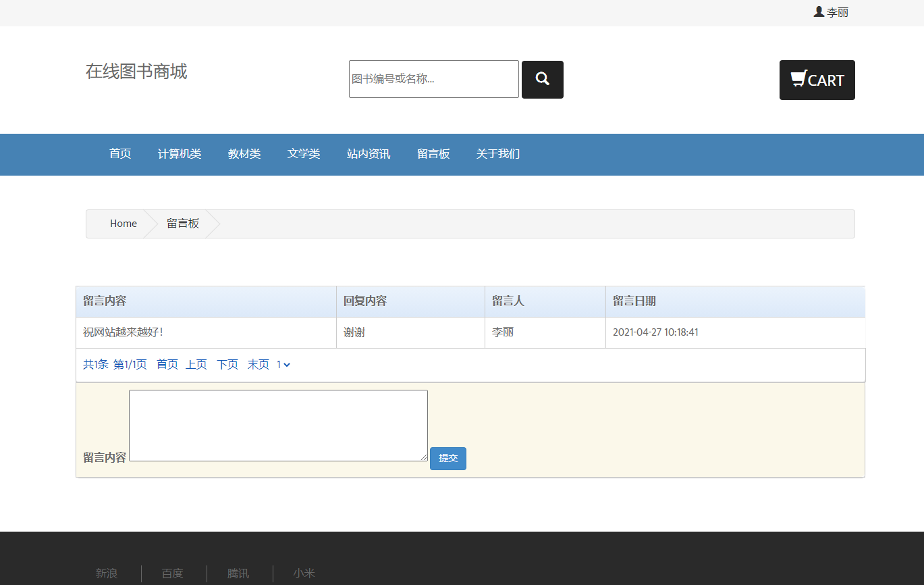Visit 百度 from the footer

[172, 573]
